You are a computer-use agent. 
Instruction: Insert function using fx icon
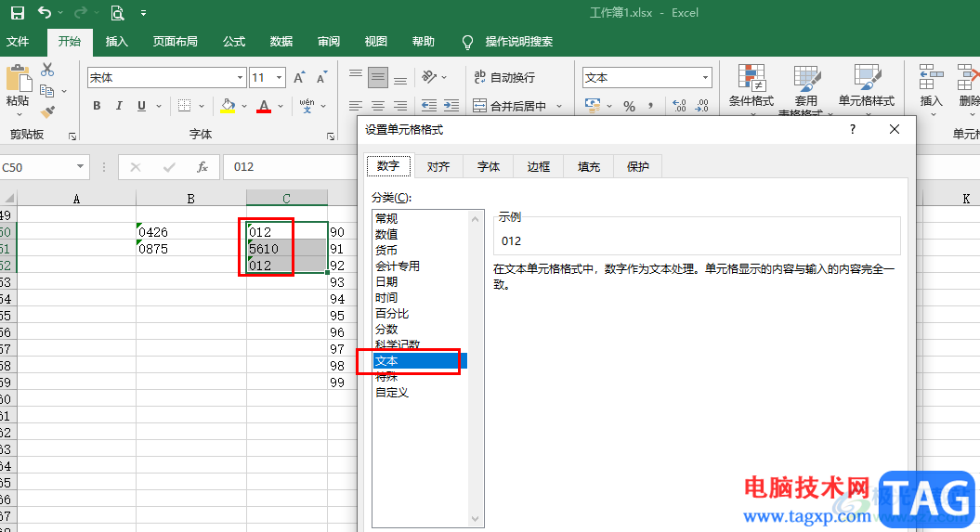(203, 167)
